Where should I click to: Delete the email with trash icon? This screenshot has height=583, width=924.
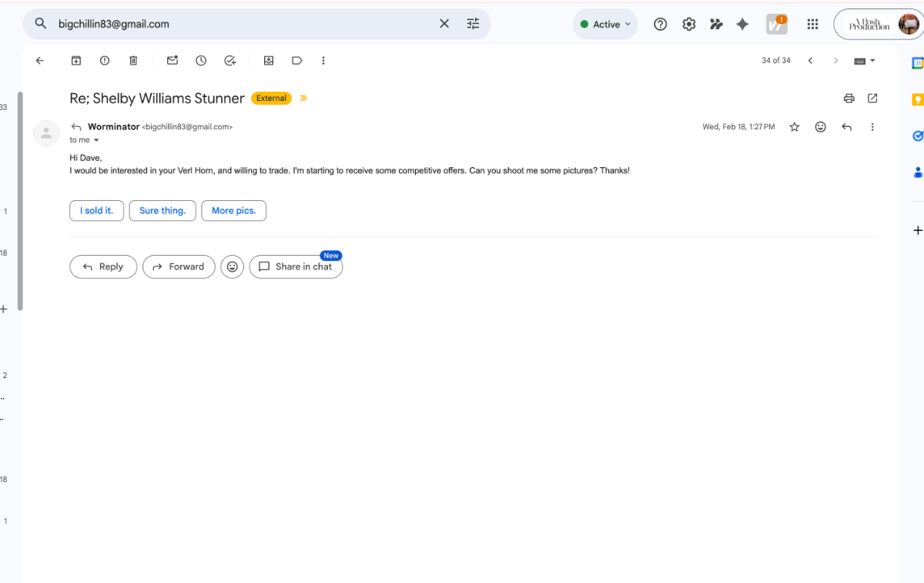tap(133, 61)
